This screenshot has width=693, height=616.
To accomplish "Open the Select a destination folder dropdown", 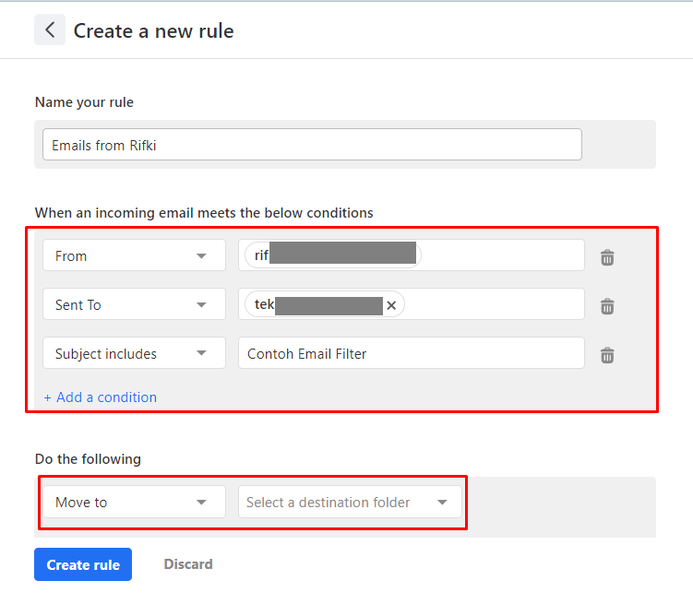I will (x=350, y=503).
